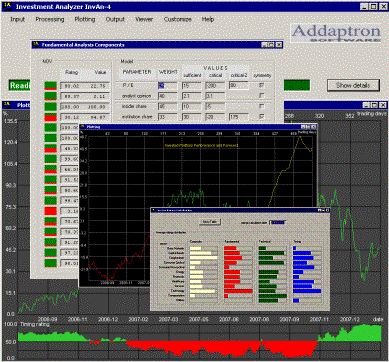389x362 pixels.
Task: Click the insider share sufficient field
Action: point(191,106)
